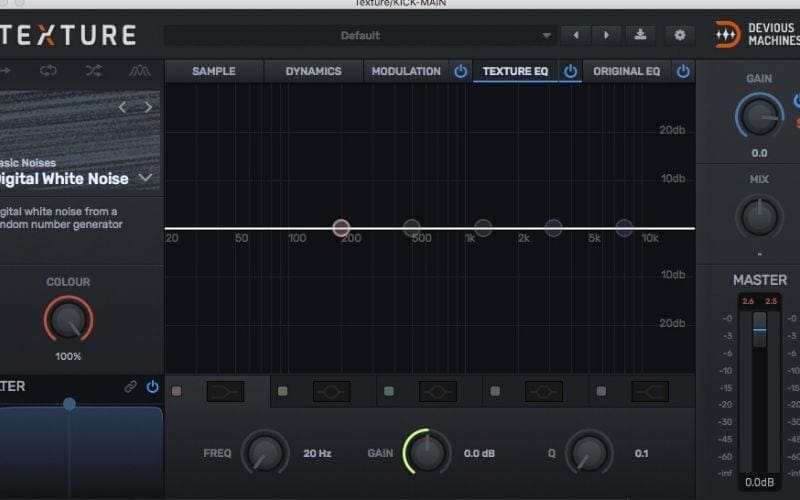Load the next preset

pyautogui.click(x=606, y=35)
